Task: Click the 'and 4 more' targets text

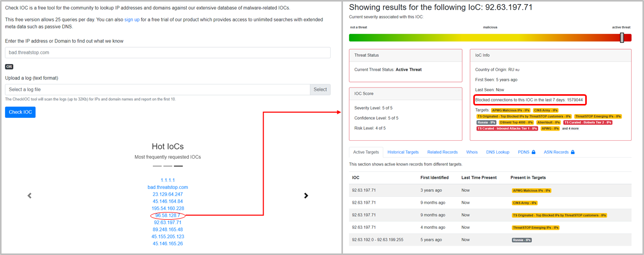Action: (x=570, y=129)
